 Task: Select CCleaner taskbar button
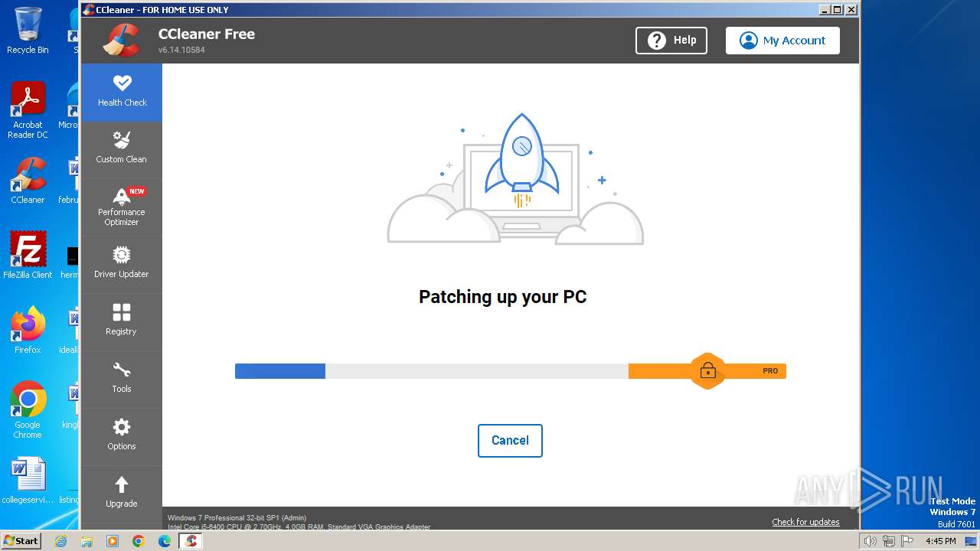pos(191,541)
